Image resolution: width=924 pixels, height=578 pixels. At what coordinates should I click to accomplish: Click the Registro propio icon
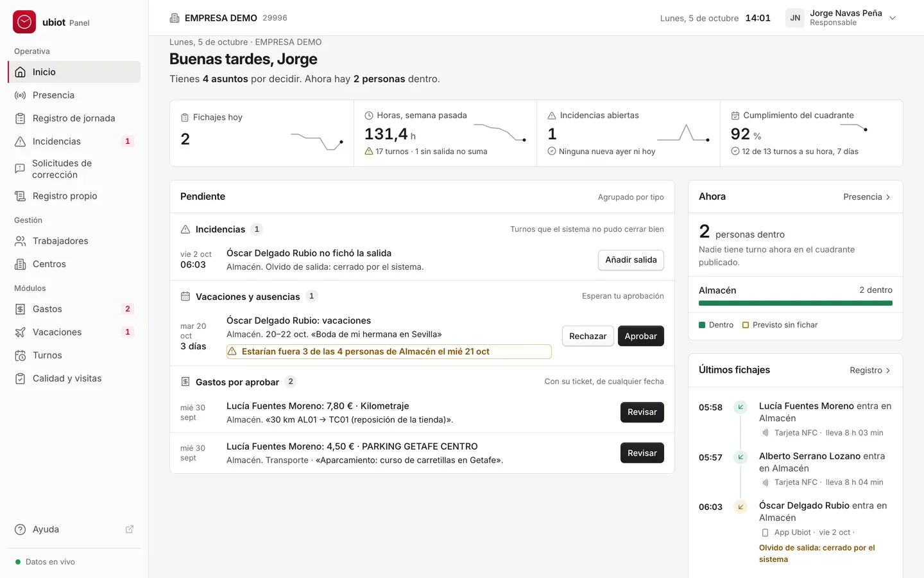(x=20, y=196)
